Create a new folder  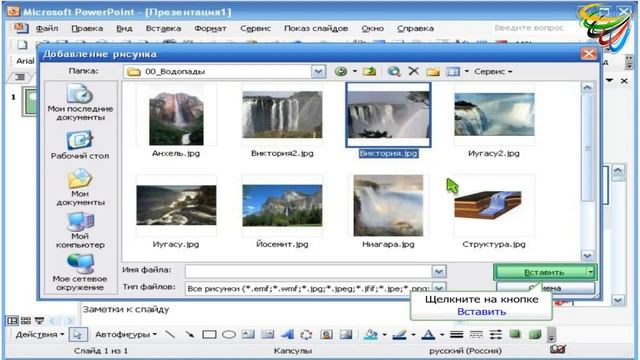[433, 71]
